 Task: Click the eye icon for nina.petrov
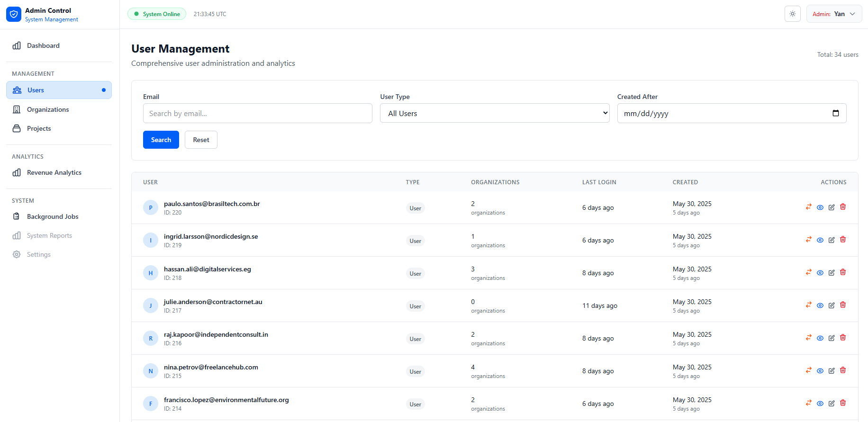click(820, 371)
